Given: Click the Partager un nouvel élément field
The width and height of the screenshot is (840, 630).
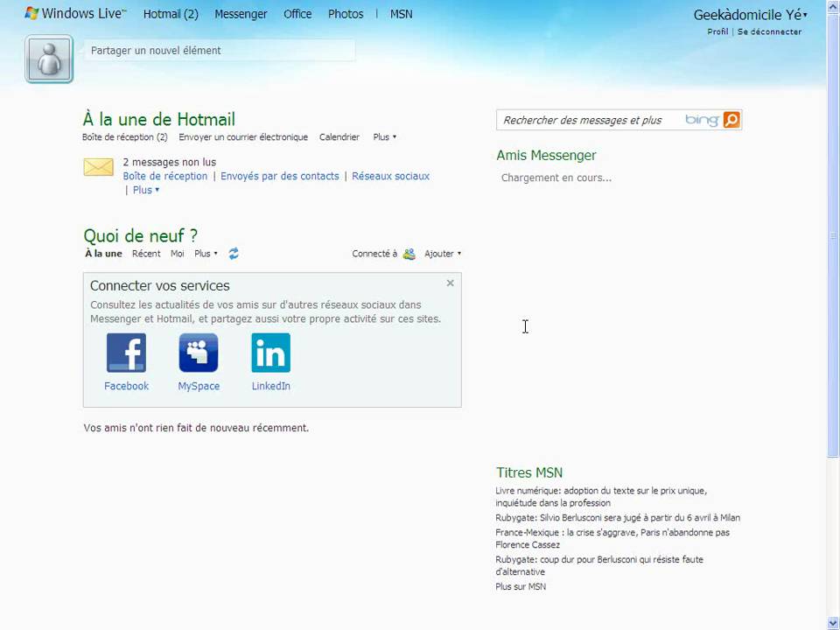Looking at the screenshot, I should coord(220,51).
